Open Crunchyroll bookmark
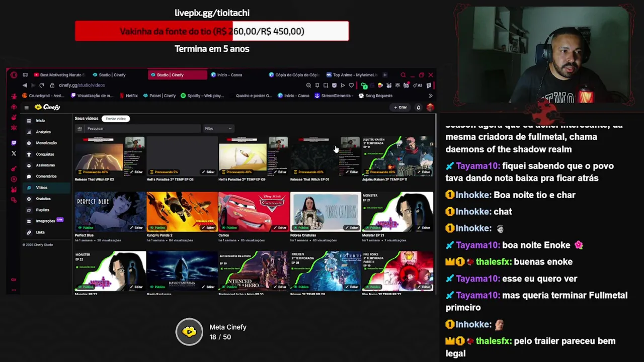Screen dimensions: 644x362 (43, 96)
